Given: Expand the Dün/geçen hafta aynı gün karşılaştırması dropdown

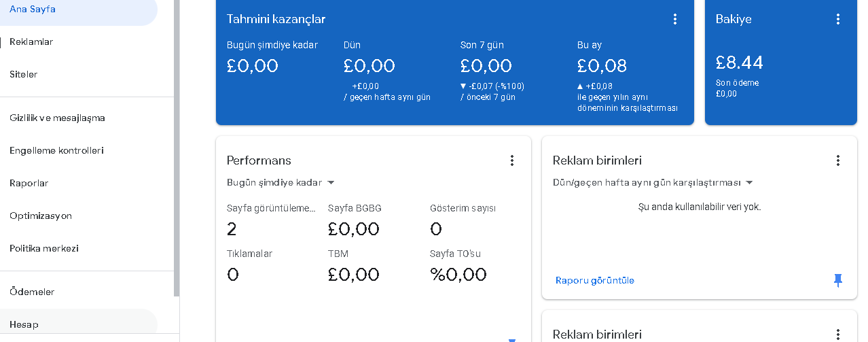Looking at the screenshot, I should click(x=653, y=182).
